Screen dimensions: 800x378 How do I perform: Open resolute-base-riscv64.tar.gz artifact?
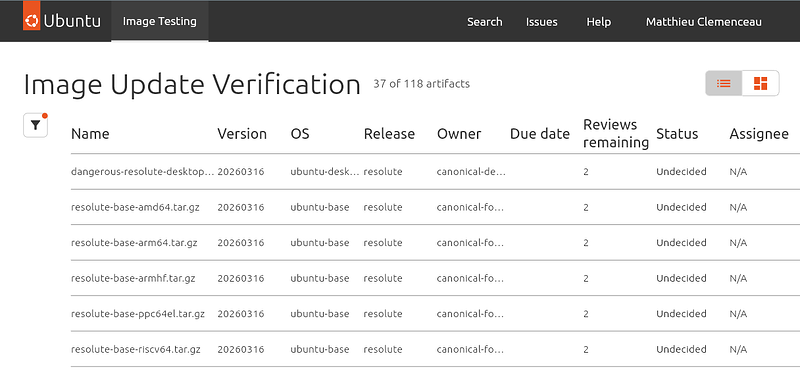coord(136,349)
